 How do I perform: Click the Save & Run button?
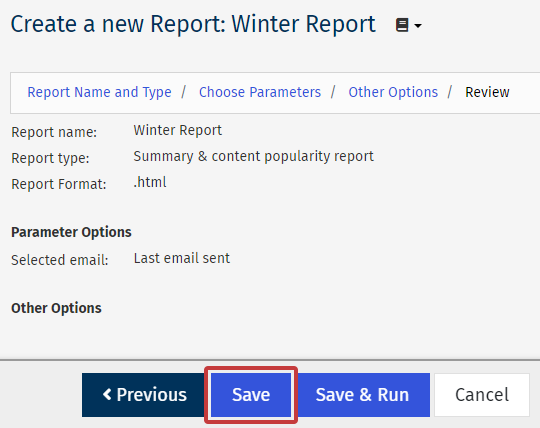[362, 395]
